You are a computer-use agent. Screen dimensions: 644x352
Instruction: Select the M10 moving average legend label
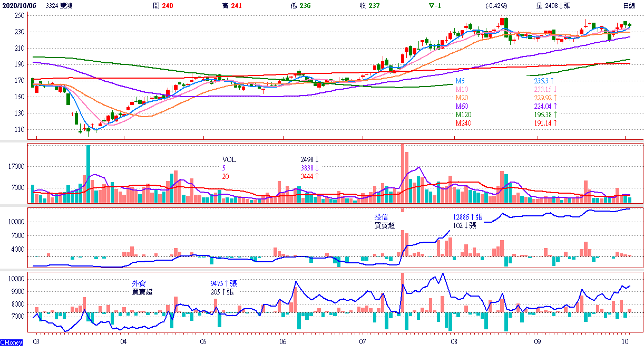click(x=461, y=90)
